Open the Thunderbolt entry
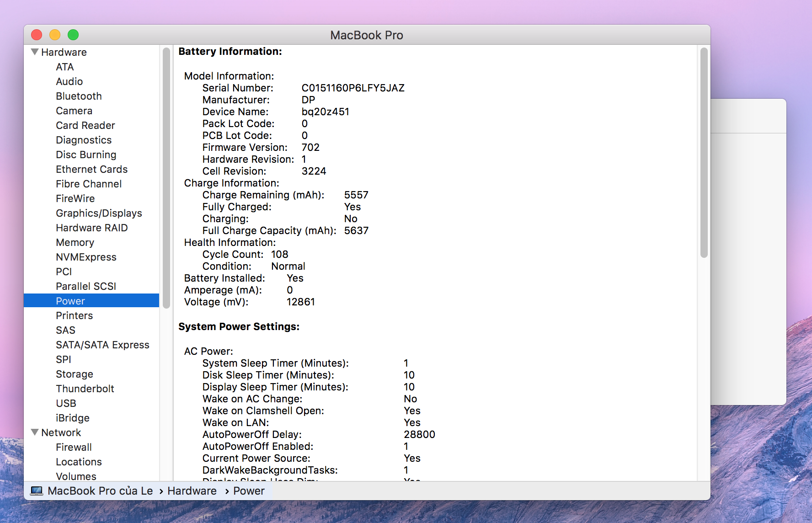 85,389
